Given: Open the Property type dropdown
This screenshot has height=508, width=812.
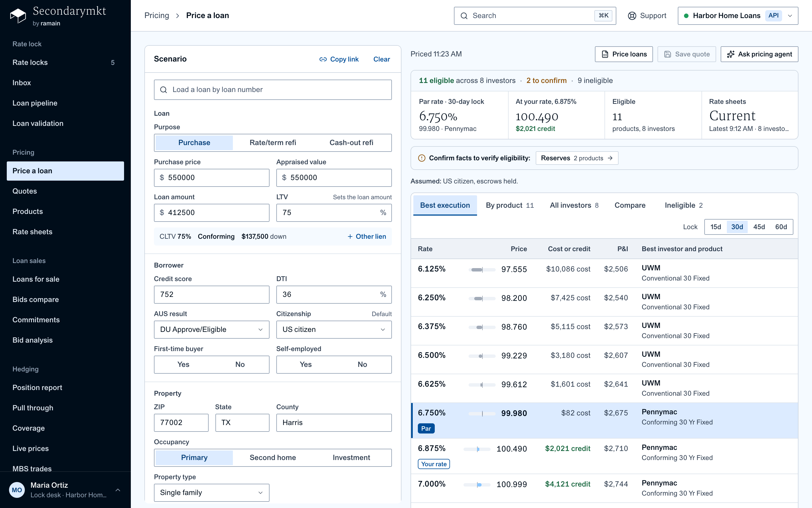Looking at the screenshot, I should pyautogui.click(x=211, y=492).
